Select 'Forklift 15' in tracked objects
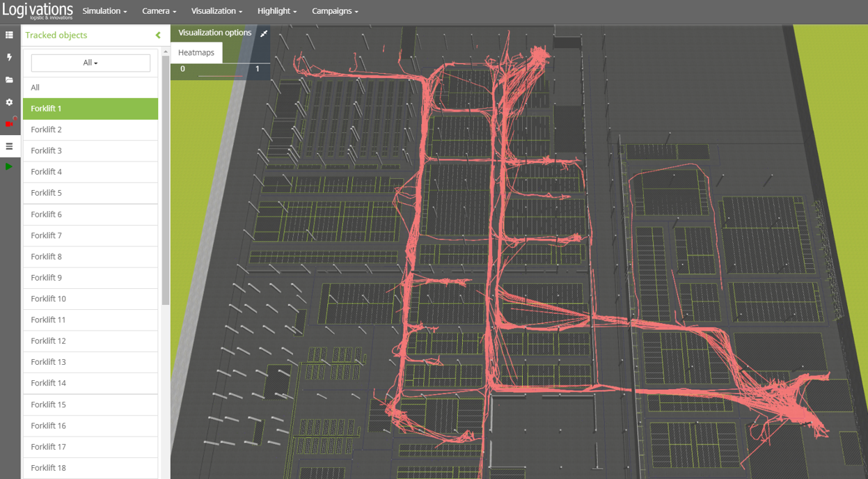 pos(90,405)
